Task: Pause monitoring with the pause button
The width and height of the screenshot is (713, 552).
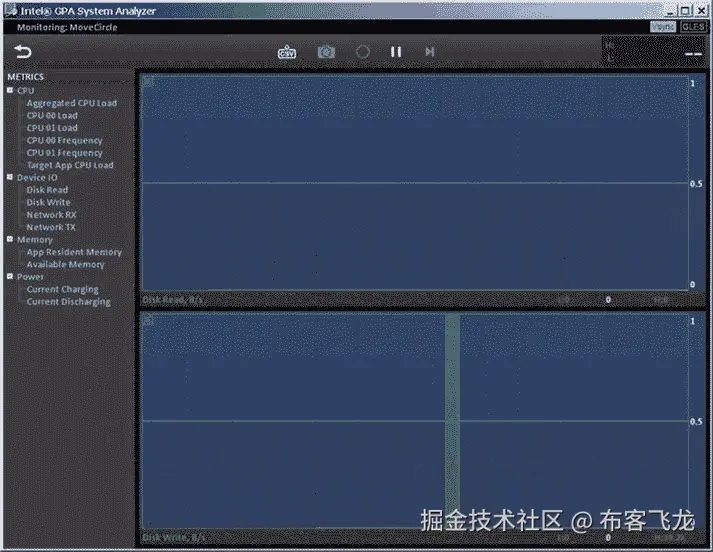Action: point(396,52)
